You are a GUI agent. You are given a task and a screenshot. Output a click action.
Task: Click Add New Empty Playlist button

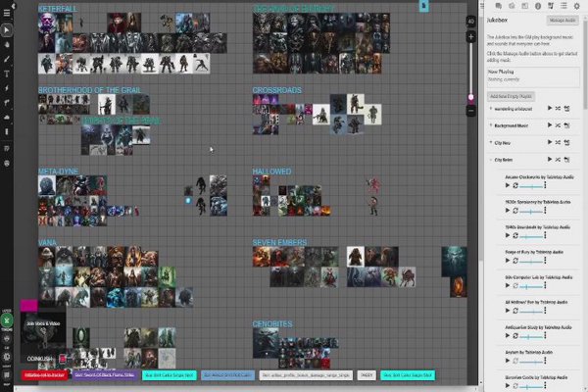click(511, 96)
